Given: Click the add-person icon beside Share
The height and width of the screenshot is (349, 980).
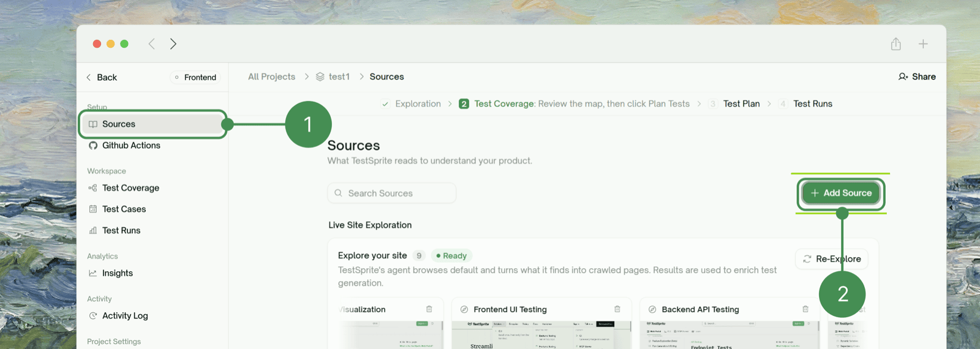Looking at the screenshot, I should 903,77.
